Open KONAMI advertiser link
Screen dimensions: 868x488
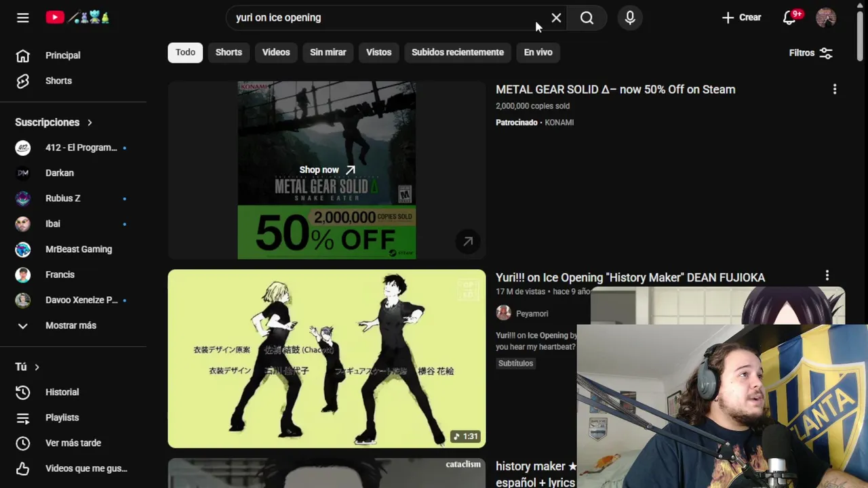[559, 123]
